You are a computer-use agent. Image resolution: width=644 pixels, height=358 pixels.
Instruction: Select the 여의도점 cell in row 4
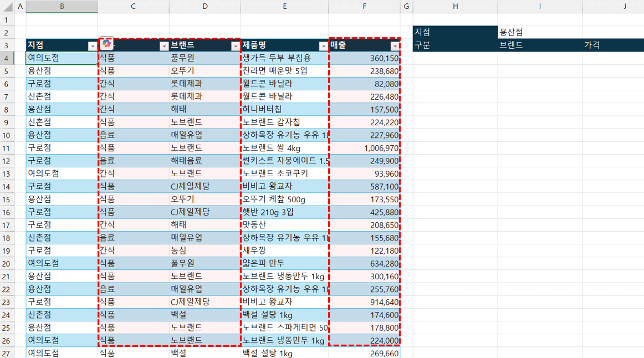tap(61, 57)
